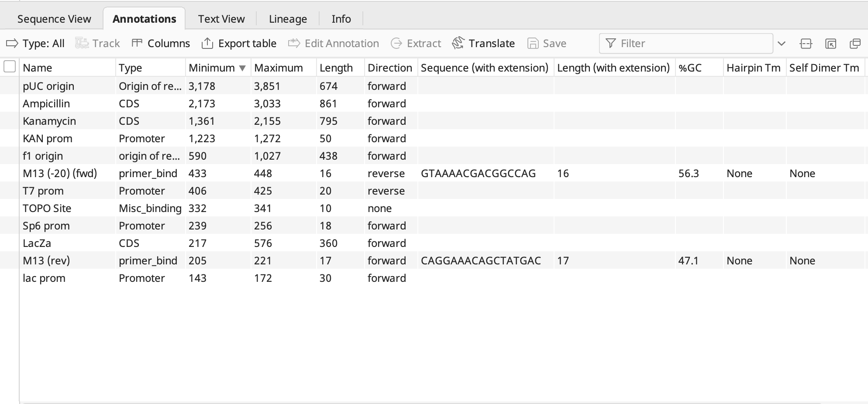The image size is (868, 404).
Task: Click the Type: All arrow icon
Action: pos(12,44)
